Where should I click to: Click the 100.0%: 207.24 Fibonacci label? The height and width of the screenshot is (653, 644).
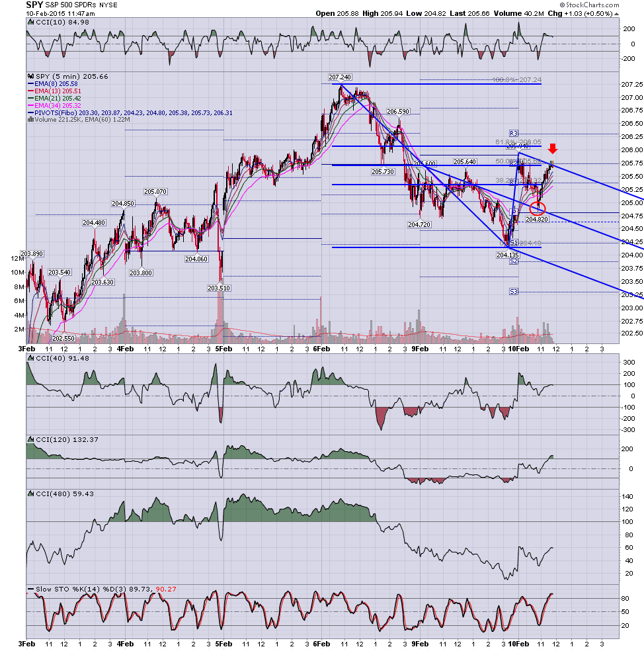[x=517, y=79]
